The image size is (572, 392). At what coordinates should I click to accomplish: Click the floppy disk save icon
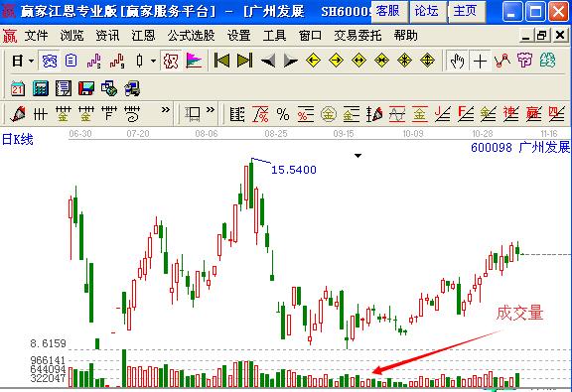85,88
